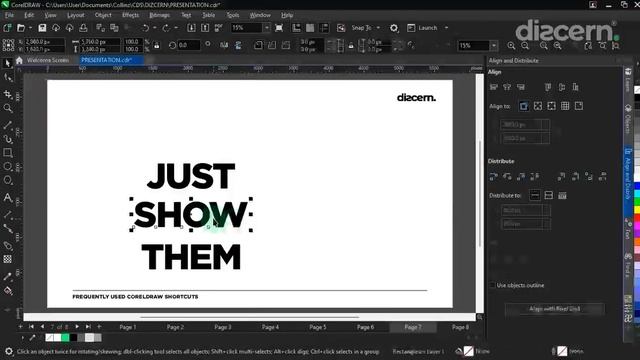Select the Crop tool
The width and height of the screenshot is (640, 360).
[x=8, y=94]
